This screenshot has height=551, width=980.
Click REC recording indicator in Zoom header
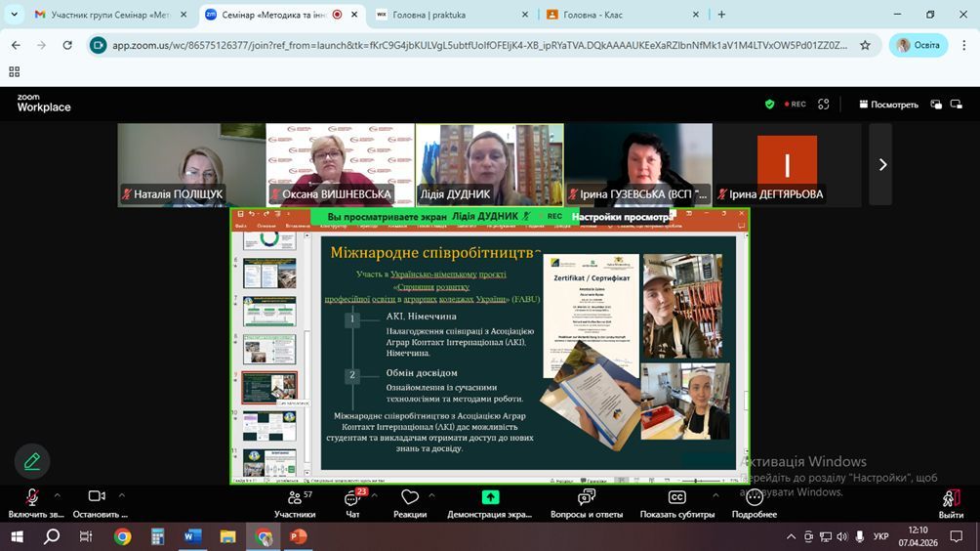tap(795, 105)
